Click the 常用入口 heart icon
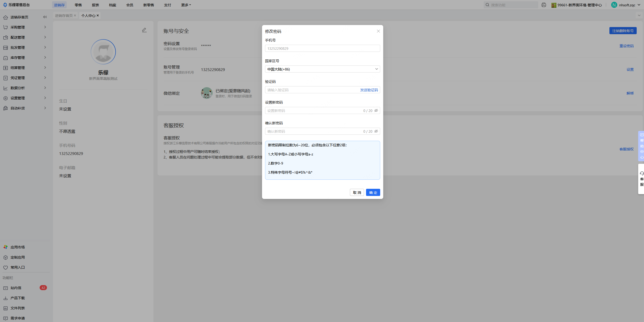Image resolution: width=644 pixels, height=322 pixels. point(6,267)
